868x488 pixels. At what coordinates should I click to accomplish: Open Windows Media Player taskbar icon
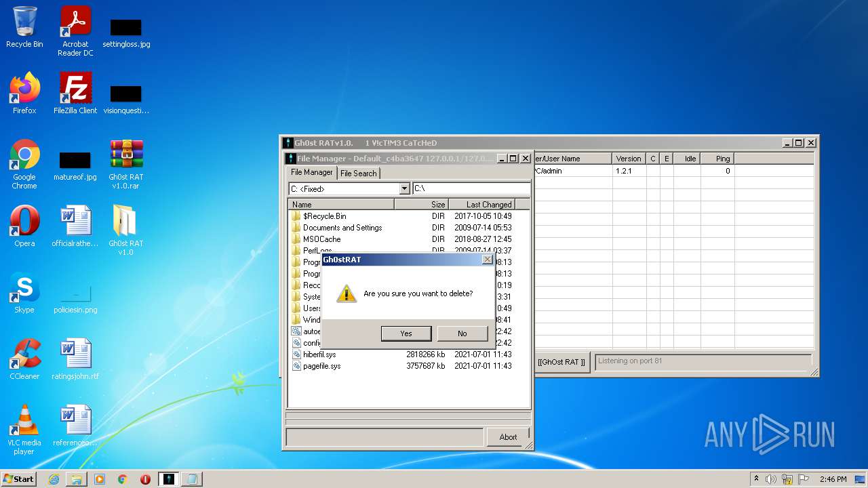point(100,479)
